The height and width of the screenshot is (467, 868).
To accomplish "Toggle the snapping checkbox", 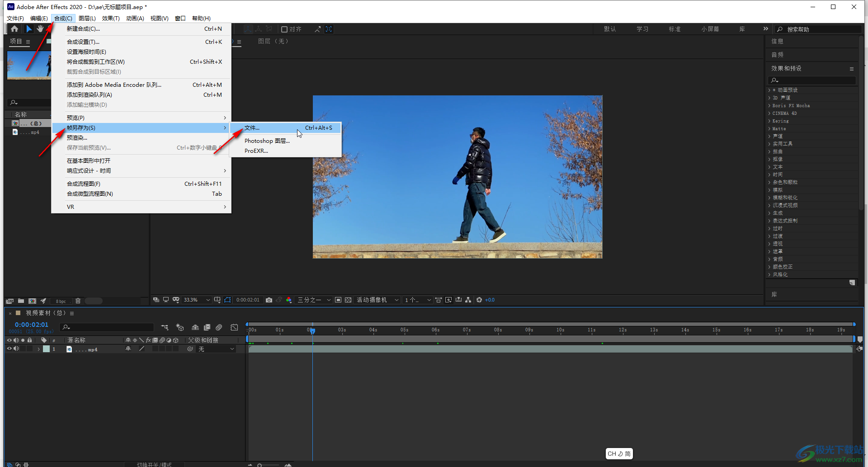I will pyautogui.click(x=284, y=29).
